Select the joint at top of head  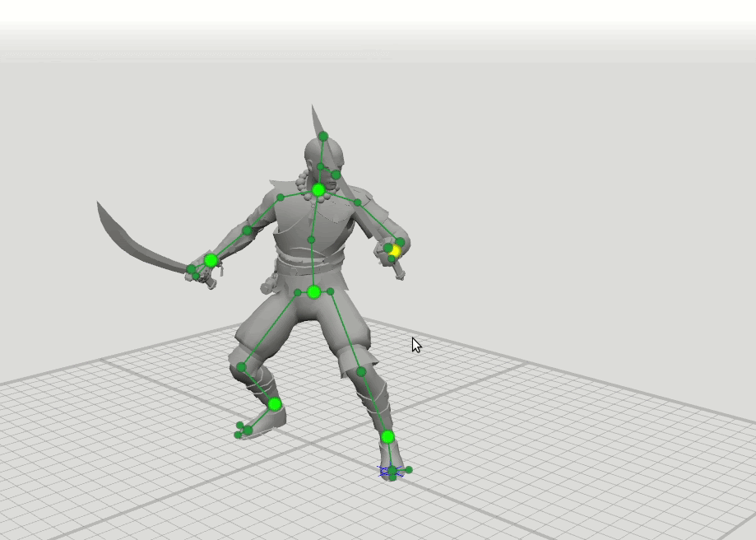pyautogui.click(x=323, y=137)
